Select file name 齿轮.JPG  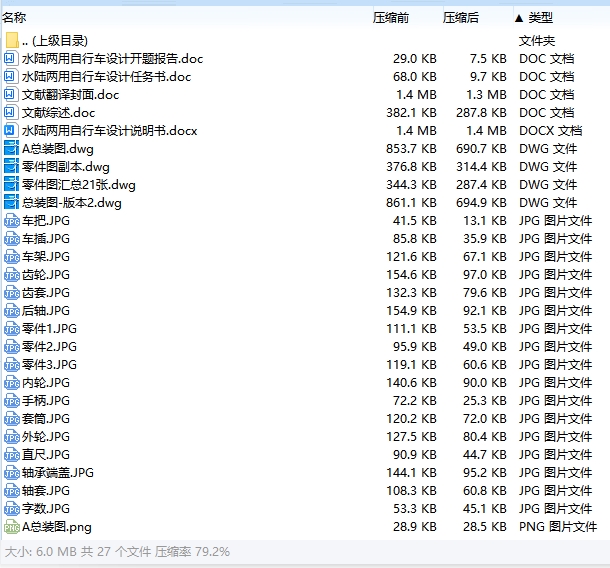tap(46, 275)
